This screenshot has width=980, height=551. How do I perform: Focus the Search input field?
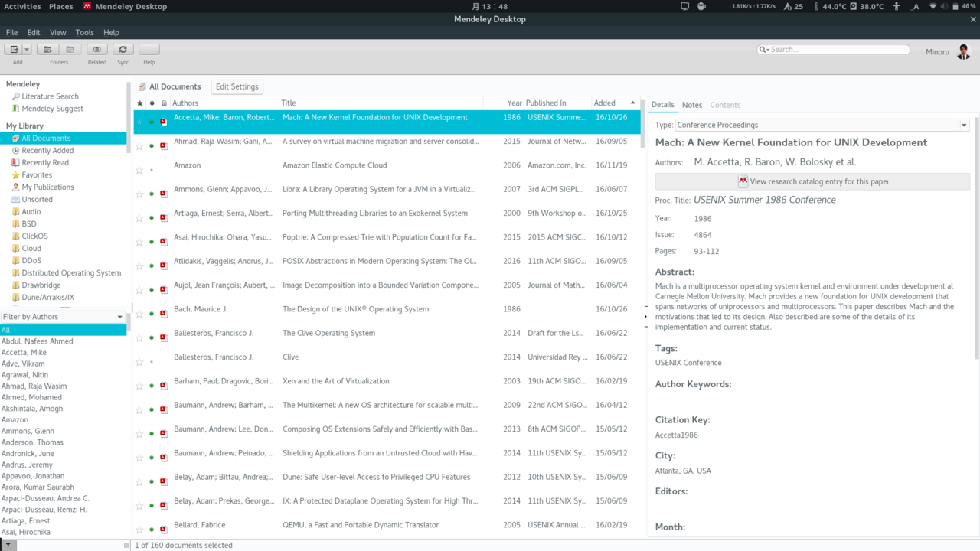coord(838,50)
